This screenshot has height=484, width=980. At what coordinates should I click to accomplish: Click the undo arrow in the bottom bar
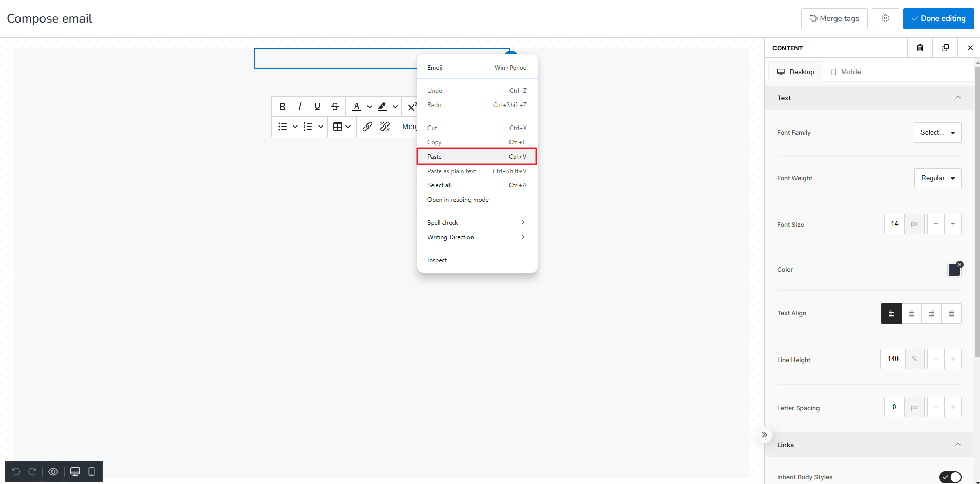[16, 471]
